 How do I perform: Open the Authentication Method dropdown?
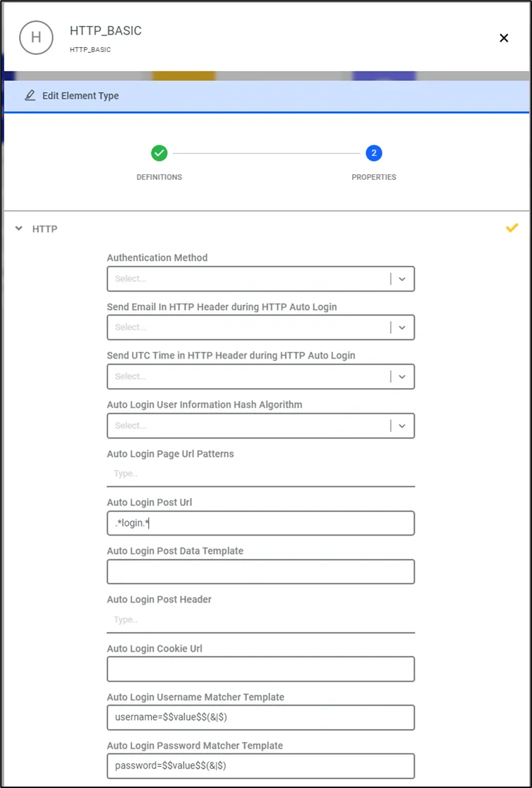click(x=261, y=279)
